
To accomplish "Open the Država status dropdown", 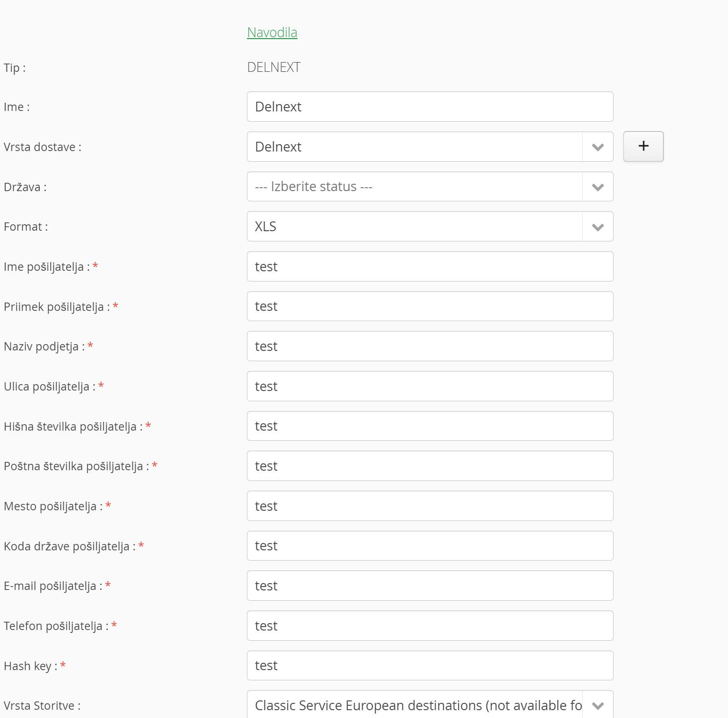I will pos(430,187).
